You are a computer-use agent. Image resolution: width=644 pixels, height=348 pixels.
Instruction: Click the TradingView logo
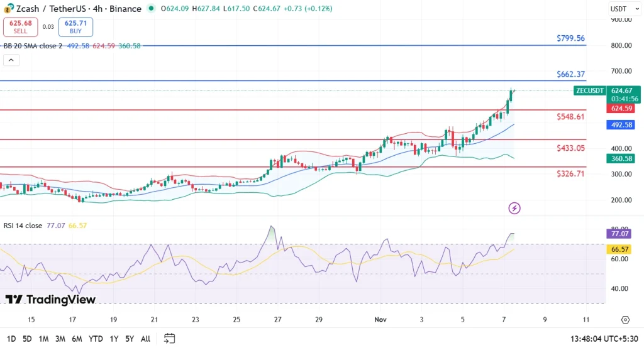(x=50, y=300)
